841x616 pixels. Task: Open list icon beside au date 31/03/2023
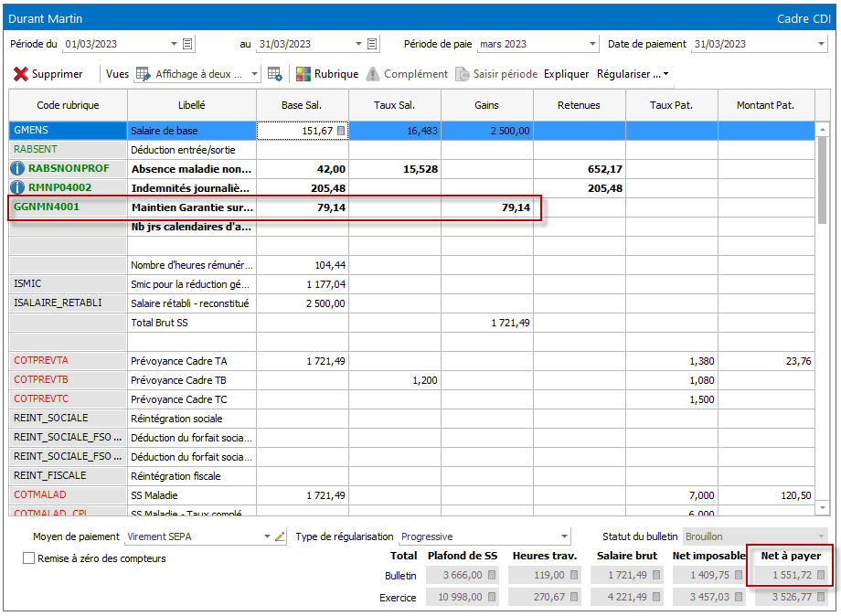click(372, 44)
